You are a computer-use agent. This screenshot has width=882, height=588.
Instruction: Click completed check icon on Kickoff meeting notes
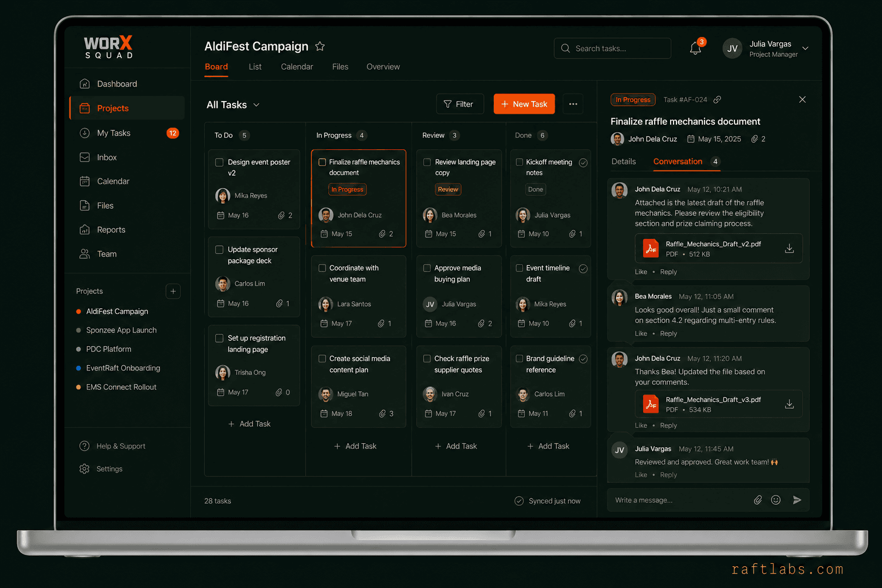pos(583,163)
